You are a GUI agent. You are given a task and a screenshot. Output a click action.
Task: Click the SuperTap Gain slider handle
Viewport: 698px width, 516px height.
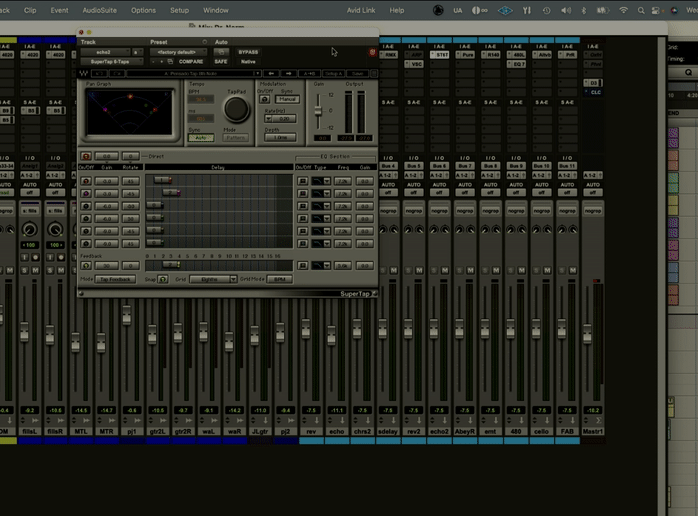coord(318,110)
